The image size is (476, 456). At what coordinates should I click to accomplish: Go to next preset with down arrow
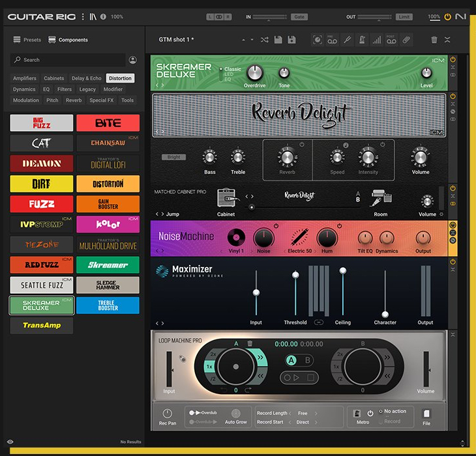[252, 40]
